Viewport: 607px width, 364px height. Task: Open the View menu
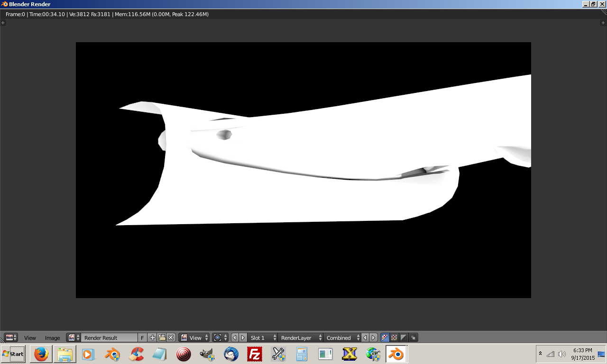(x=30, y=337)
